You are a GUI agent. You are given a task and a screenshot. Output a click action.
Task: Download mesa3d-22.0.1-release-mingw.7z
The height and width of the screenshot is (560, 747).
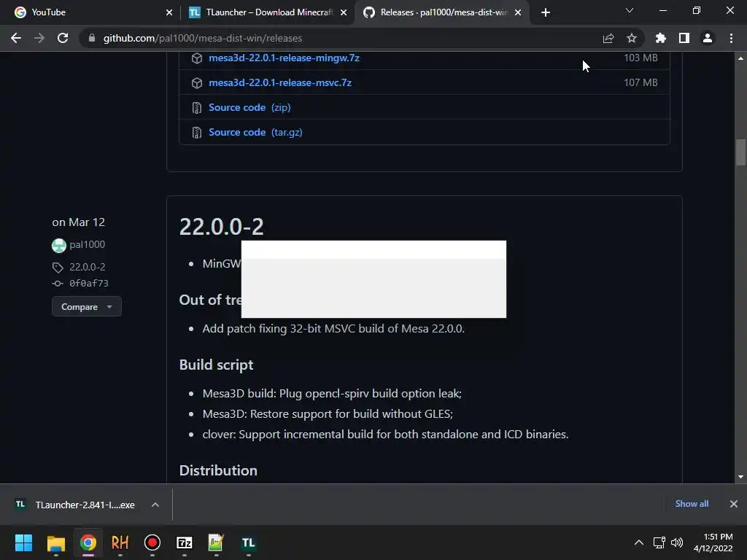pyautogui.click(x=284, y=58)
